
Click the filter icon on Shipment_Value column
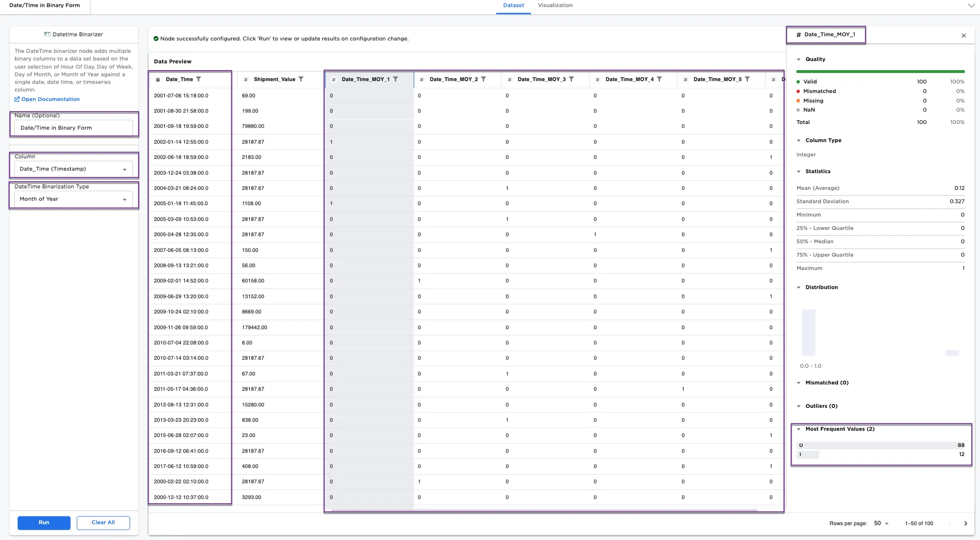[x=301, y=79]
